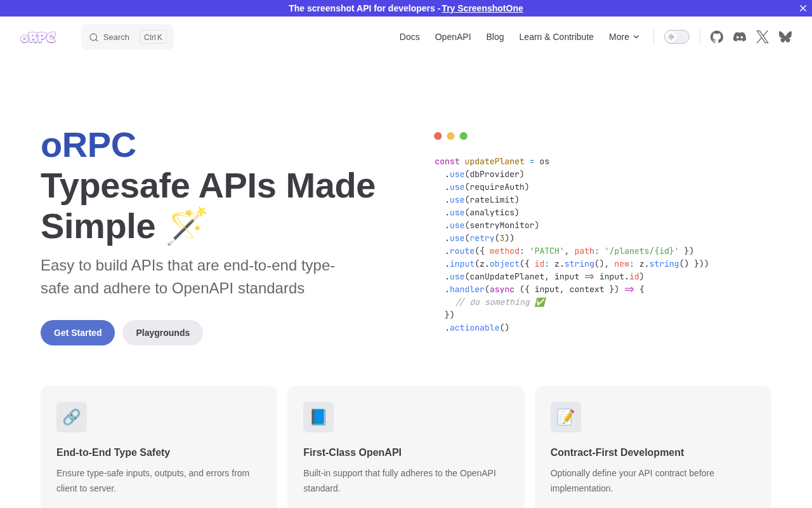Click the '.use(analytics)' code line
812x508 pixels.
(x=482, y=212)
